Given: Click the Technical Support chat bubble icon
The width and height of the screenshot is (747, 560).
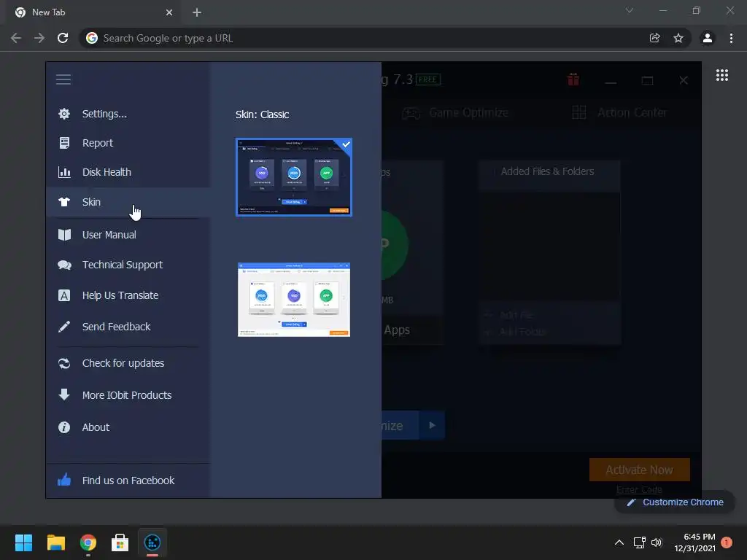Looking at the screenshot, I should 64,265.
